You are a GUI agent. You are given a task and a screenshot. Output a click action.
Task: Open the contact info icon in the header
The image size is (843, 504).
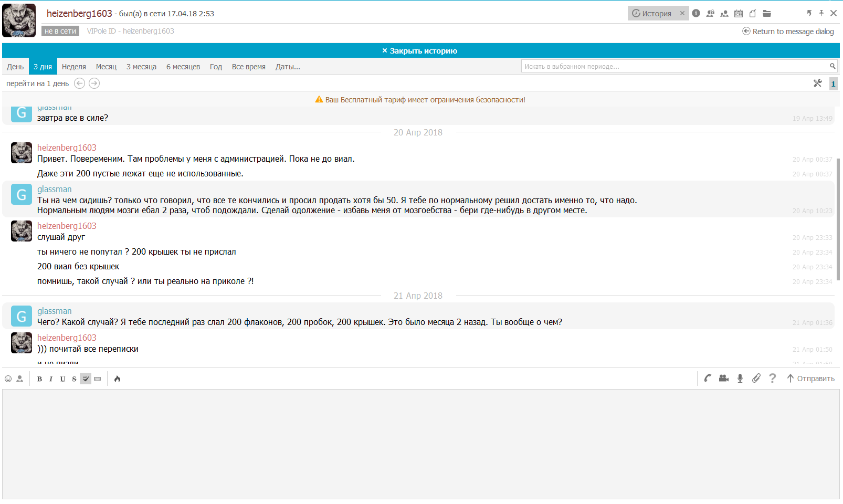pyautogui.click(x=696, y=14)
